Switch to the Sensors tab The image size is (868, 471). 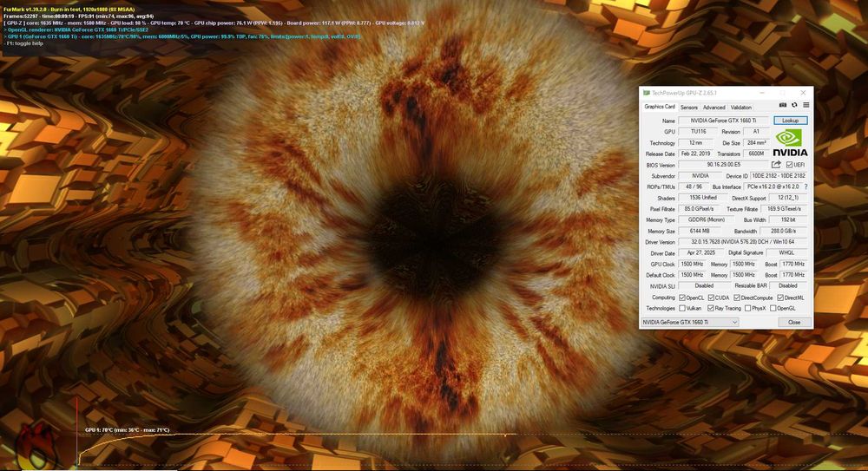point(688,108)
